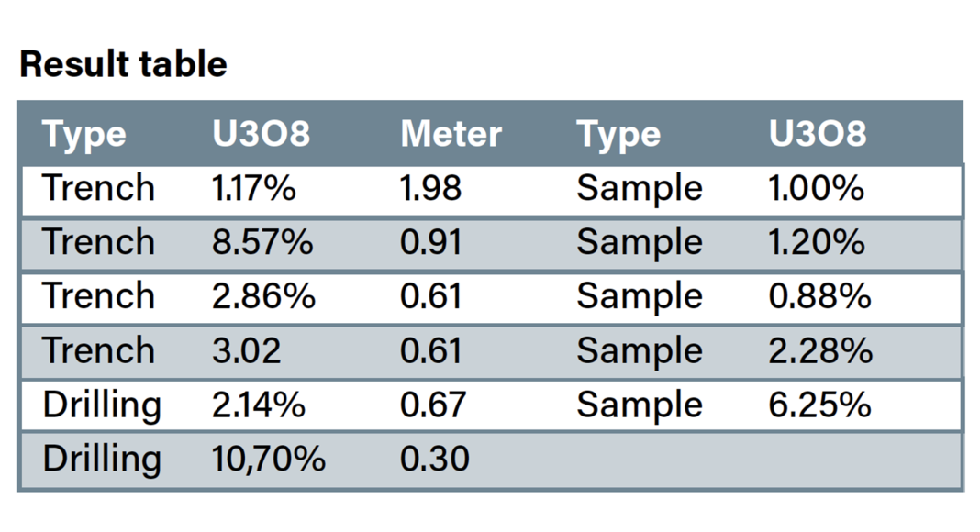
Task: Select the Drilling cell beside 2.14%
Action: click(101, 405)
